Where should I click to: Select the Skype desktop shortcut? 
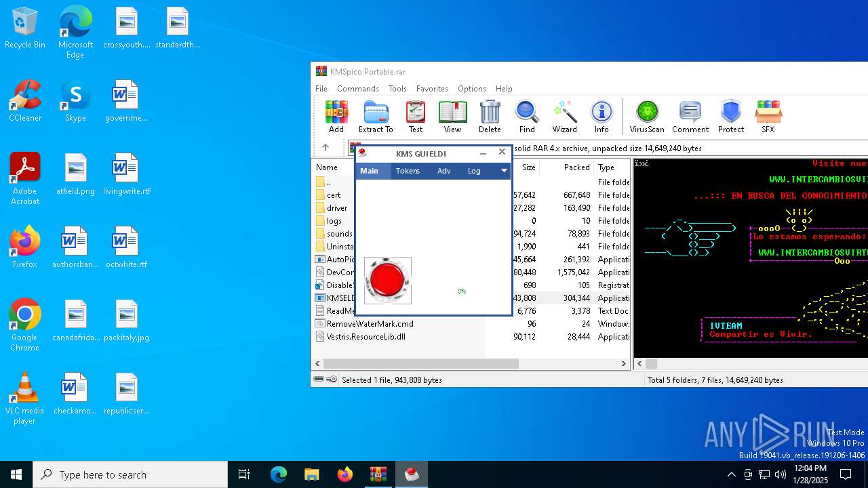(75, 102)
